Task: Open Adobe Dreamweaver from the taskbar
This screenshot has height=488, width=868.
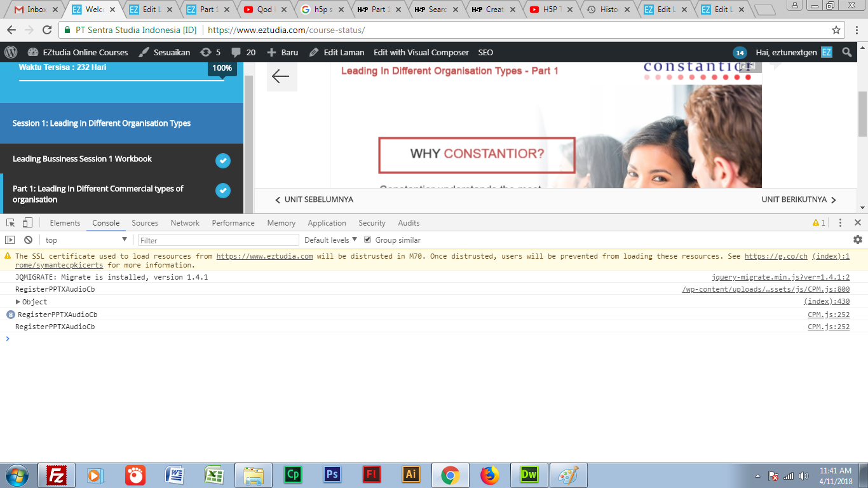Action: tap(529, 475)
